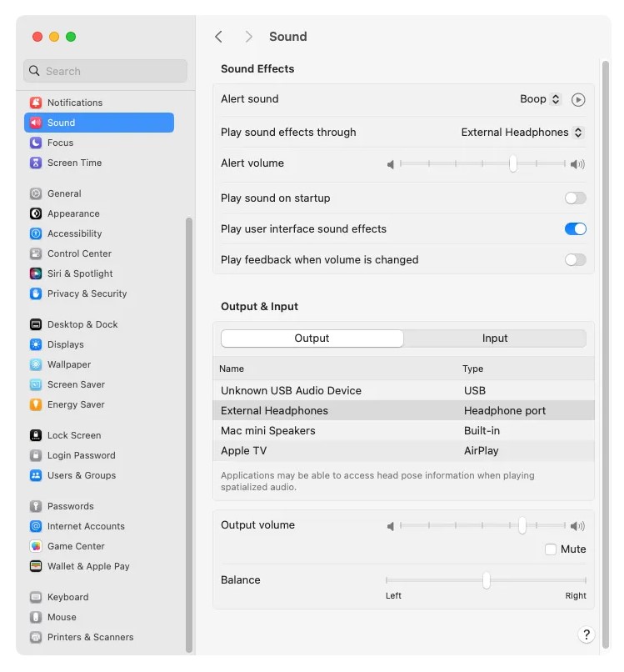Go forward with the right chevron
Viewport: 624px width, 672px height.
coord(249,37)
